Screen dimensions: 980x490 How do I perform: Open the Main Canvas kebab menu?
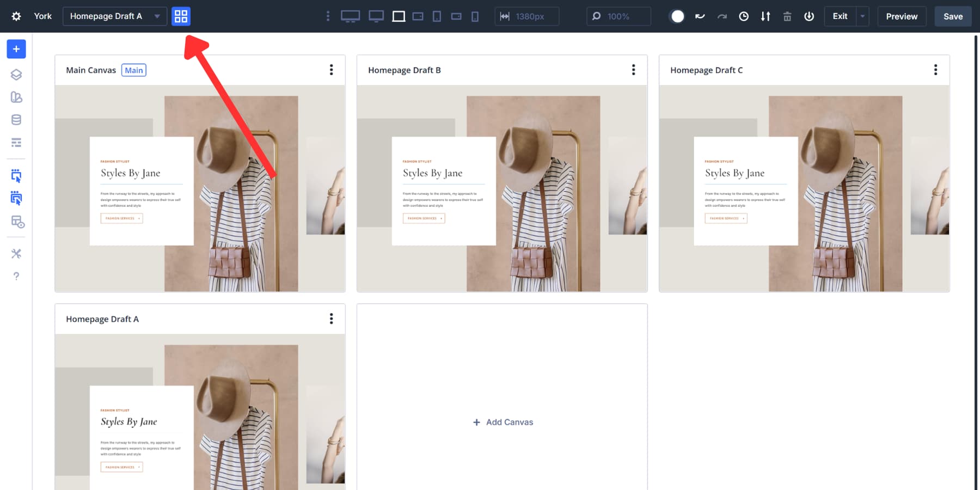(x=332, y=70)
